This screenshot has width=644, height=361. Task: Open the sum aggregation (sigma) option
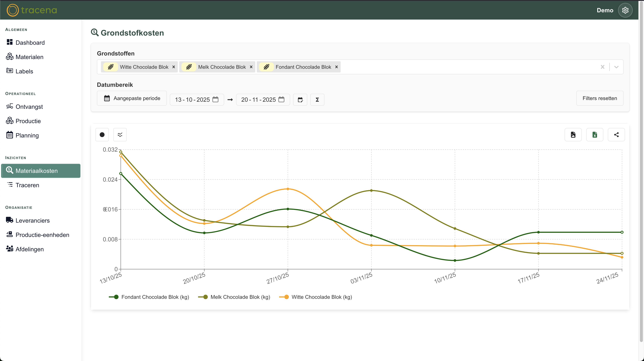click(317, 99)
